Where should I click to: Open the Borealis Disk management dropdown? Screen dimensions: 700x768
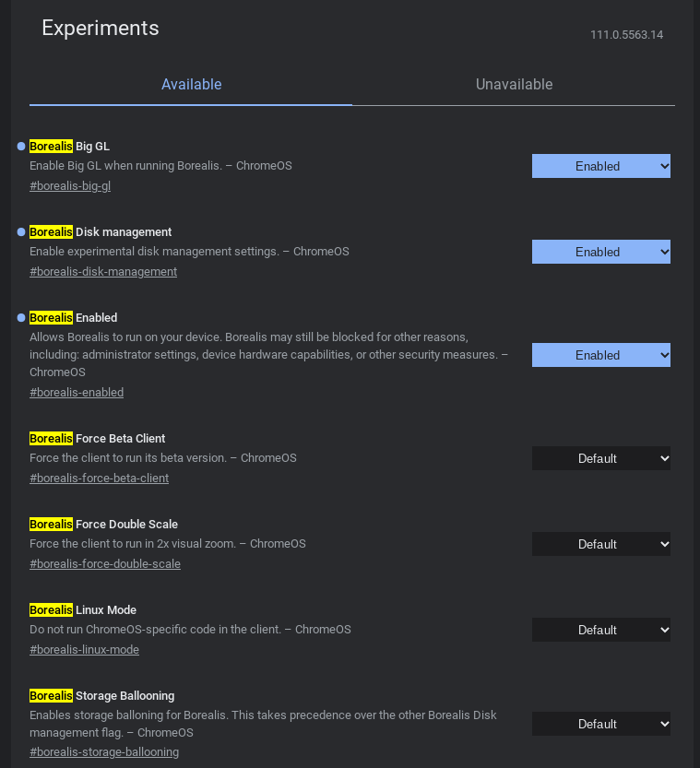click(600, 252)
